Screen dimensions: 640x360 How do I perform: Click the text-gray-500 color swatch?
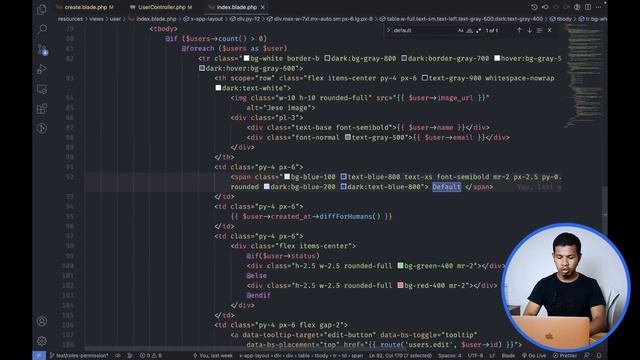coord(348,138)
